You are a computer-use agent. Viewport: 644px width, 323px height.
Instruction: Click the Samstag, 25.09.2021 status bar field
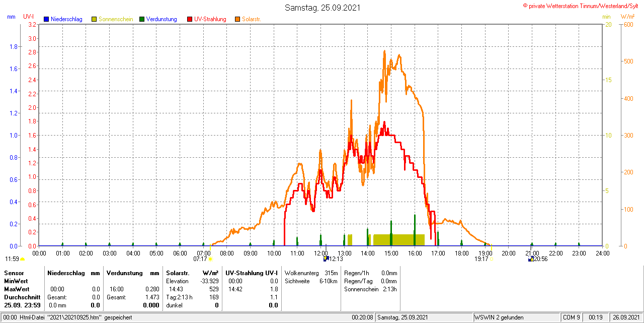point(424,317)
